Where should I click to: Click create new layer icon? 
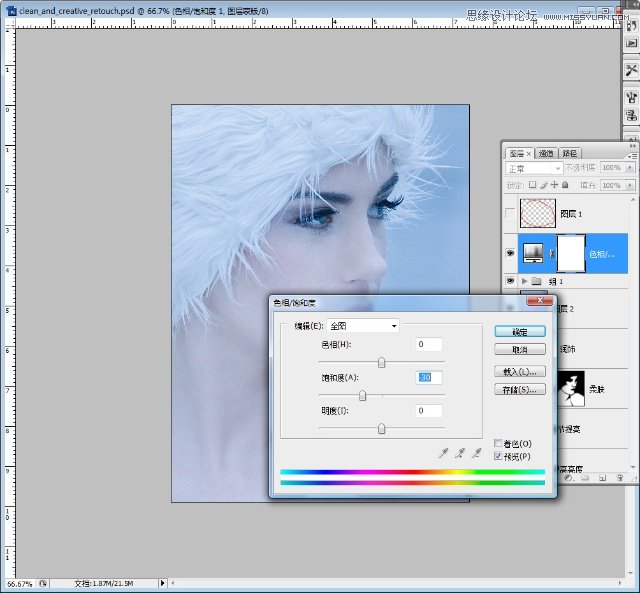(602, 478)
